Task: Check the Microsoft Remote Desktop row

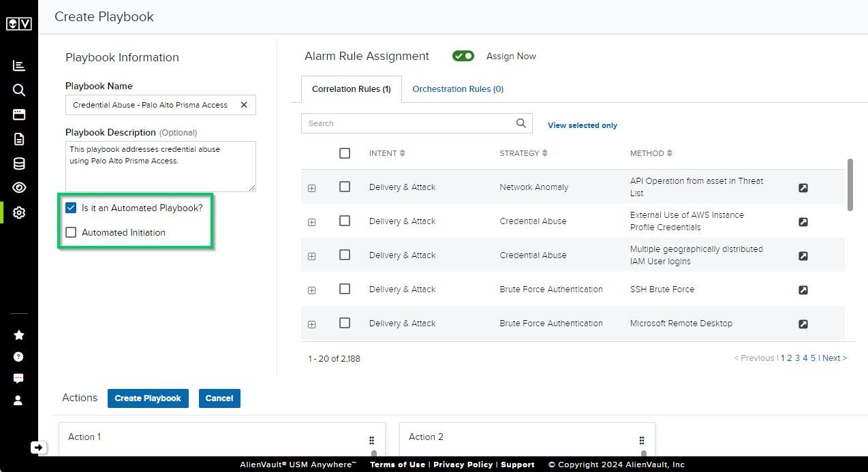Action: (x=345, y=323)
